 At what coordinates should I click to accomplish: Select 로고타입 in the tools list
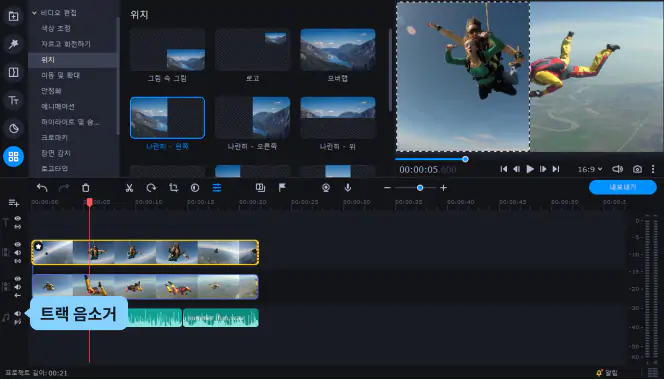[54, 169]
